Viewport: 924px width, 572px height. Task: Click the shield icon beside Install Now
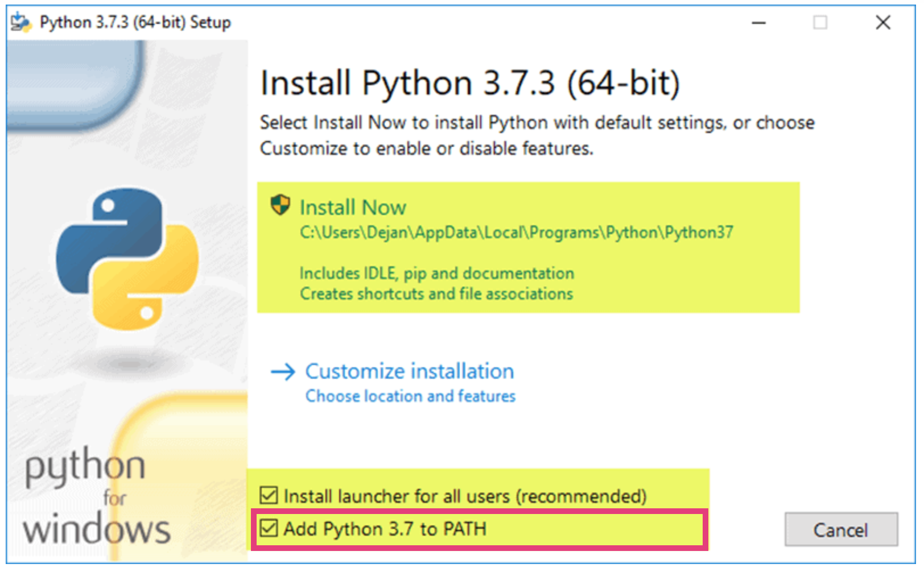280,205
